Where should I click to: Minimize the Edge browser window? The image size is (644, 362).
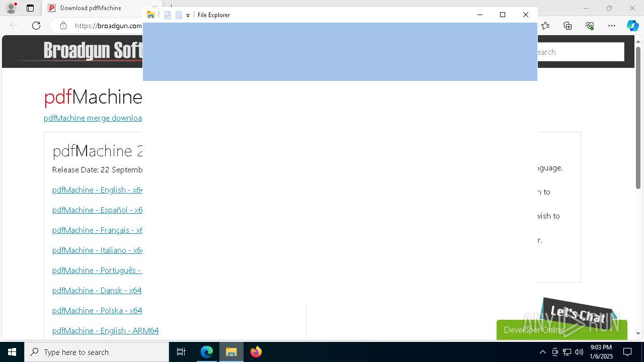pyautogui.click(x=586, y=8)
